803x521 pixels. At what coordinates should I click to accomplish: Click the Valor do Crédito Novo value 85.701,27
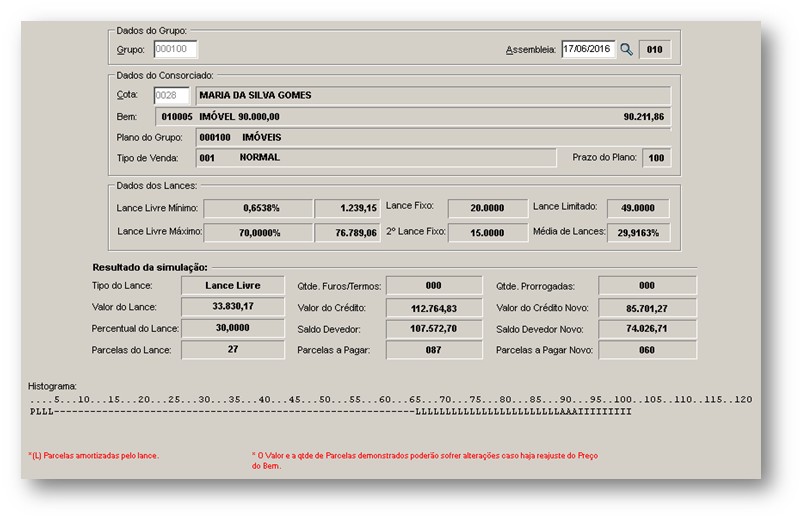pyautogui.click(x=647, y=308)
